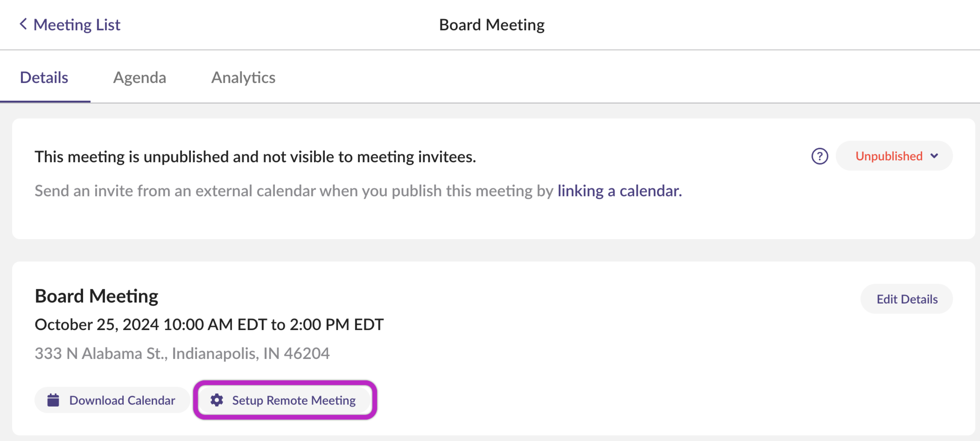Click the Board Meeting card heading
980x441 pixels.
click(x=96, y=296)
